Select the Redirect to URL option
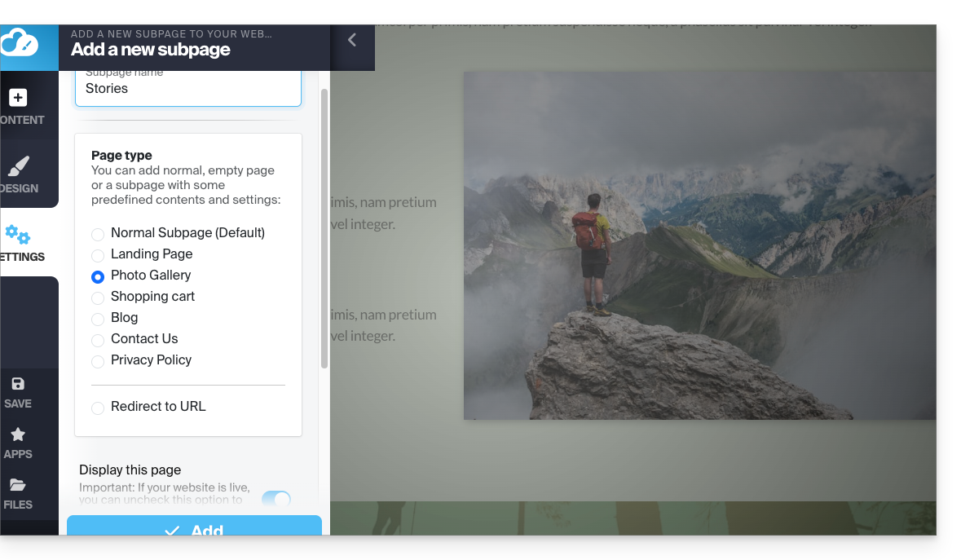This screenshot has height=560, width=961. [x=98, y=408]
